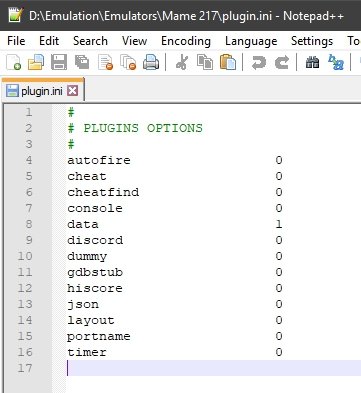
Task: Create a new file with New icon
Action: click(x=14, y=62)
